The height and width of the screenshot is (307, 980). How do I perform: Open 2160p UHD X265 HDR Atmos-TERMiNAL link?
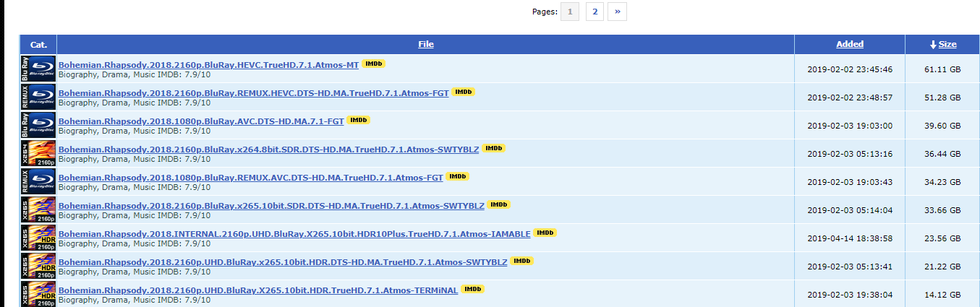[257, 290]
